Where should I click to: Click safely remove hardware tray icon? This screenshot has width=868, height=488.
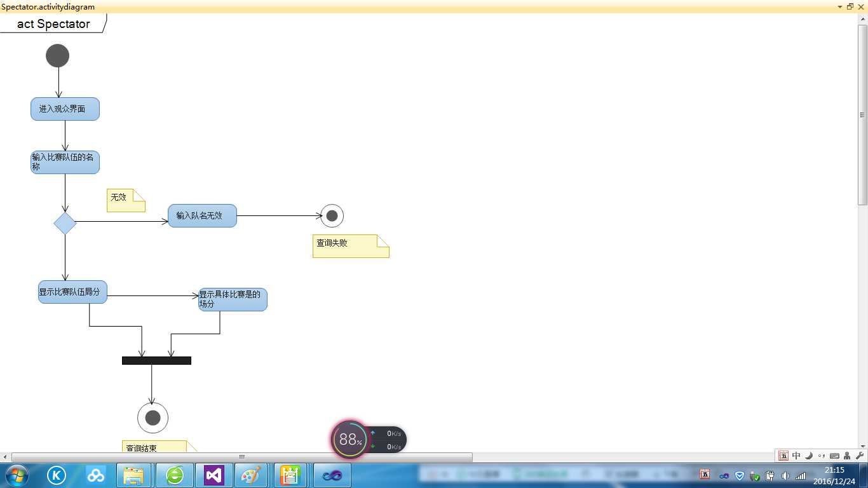[755, 475]
